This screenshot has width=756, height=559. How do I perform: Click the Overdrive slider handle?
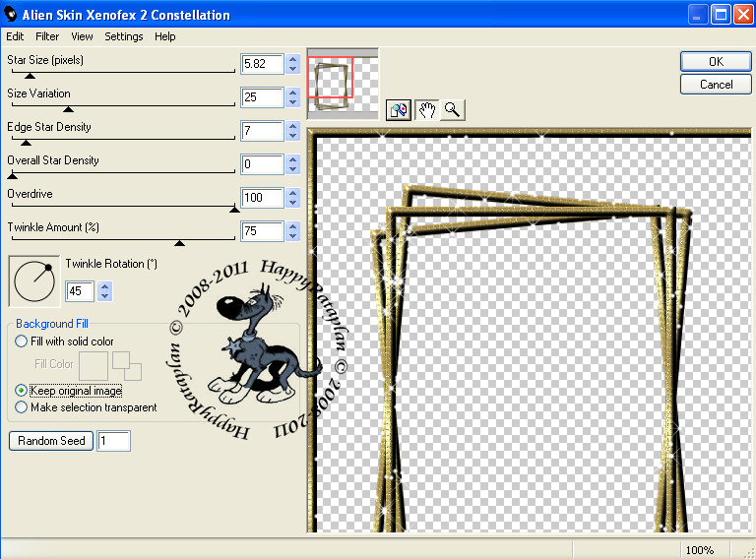234,210
